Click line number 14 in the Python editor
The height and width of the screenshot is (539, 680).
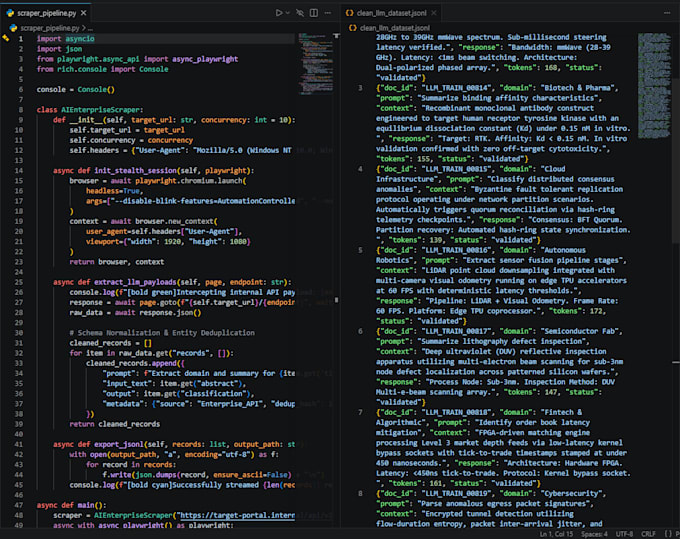[19, 170]
